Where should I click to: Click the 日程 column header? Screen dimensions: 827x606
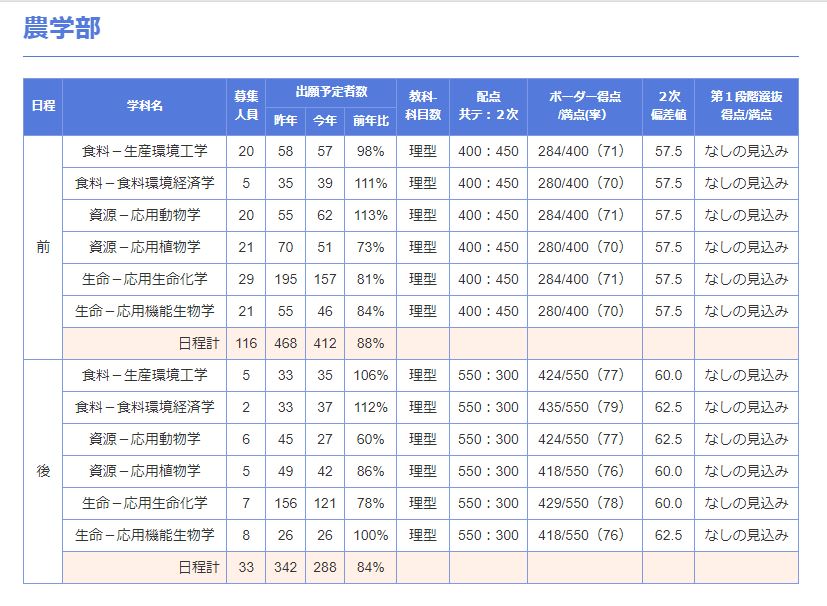(43, 106)
